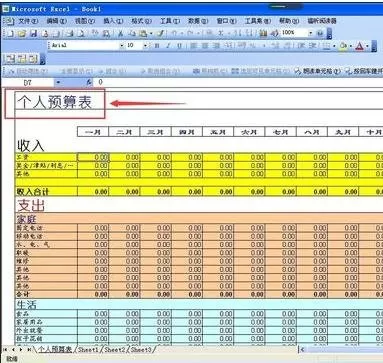
Task: Expand the font size 10 dropdown
Action: coord(145,45)
